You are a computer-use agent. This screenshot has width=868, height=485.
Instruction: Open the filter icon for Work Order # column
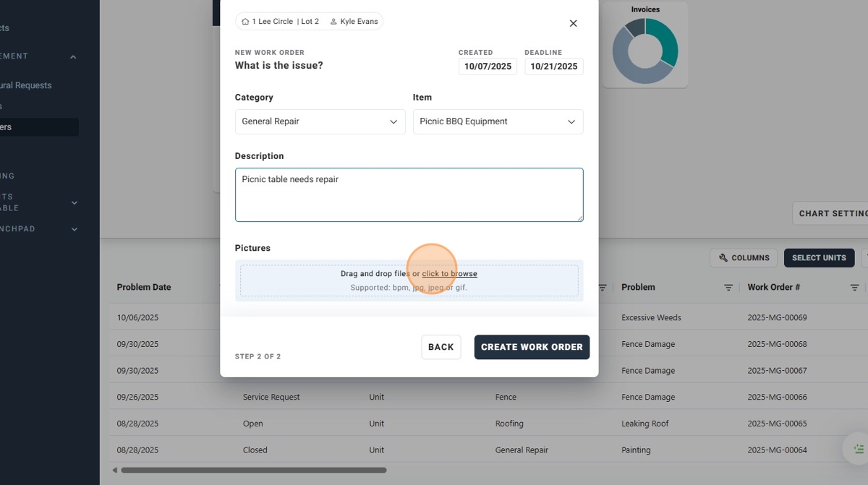pyautogui.click(x=854, y=288)
